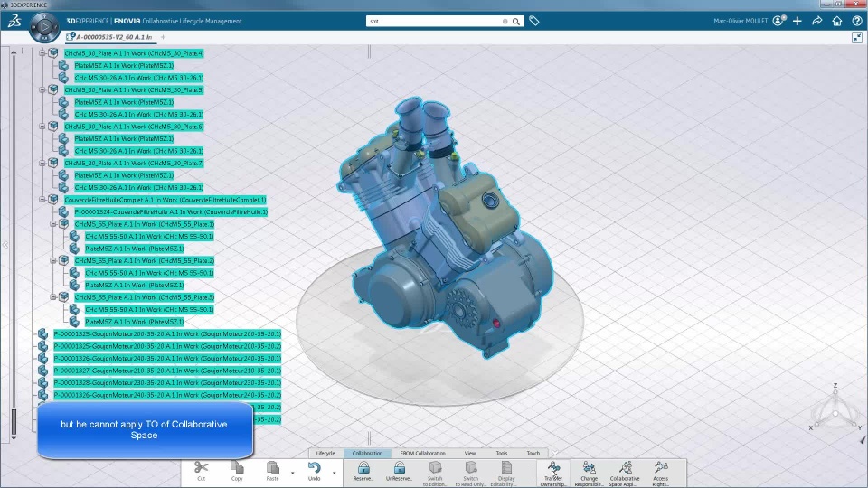This screenshot has width=868, height=488.
Task: Go to Home icon in header
Action: [x=837, y=21]
